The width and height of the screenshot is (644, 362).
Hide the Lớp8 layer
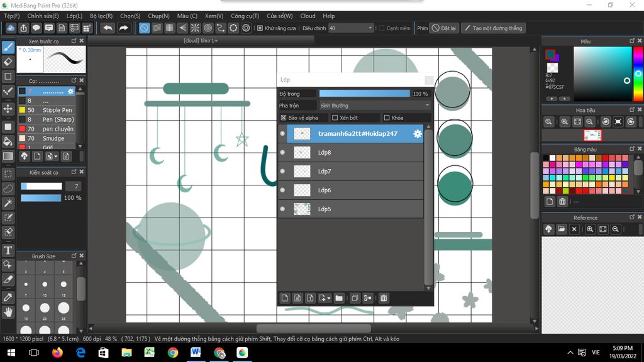[282, 152]
